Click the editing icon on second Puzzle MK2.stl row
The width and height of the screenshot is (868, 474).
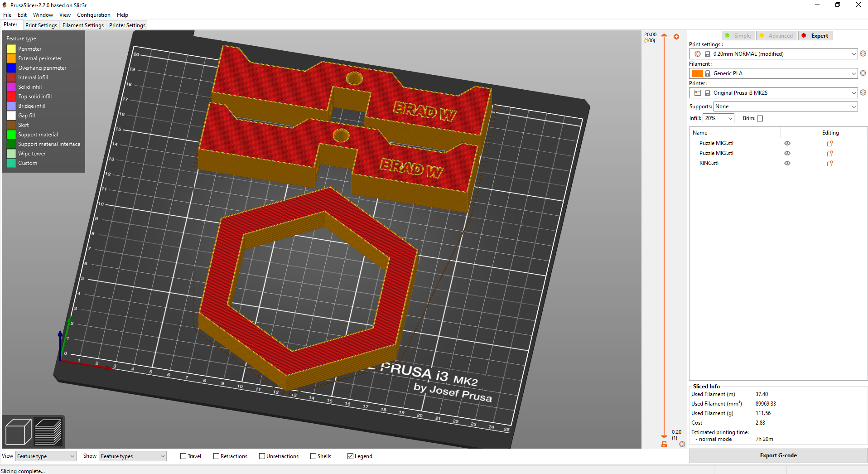[x=830, y=153]
